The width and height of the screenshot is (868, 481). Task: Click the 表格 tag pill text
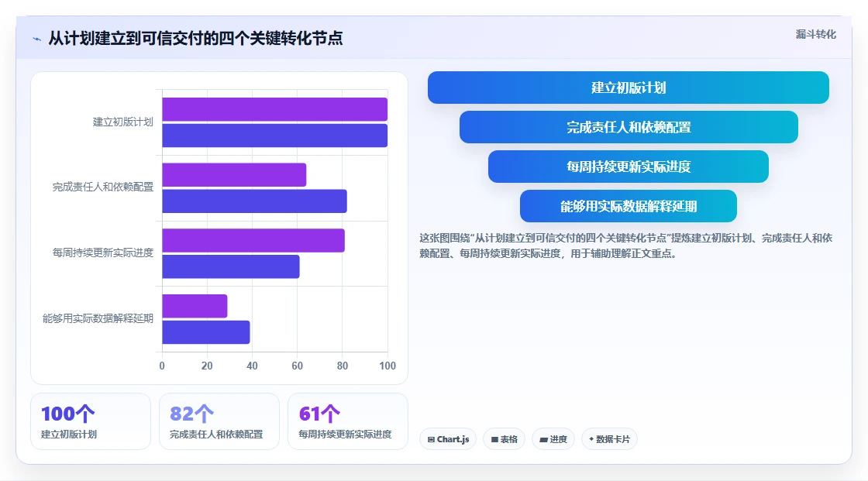pos(508,439)
